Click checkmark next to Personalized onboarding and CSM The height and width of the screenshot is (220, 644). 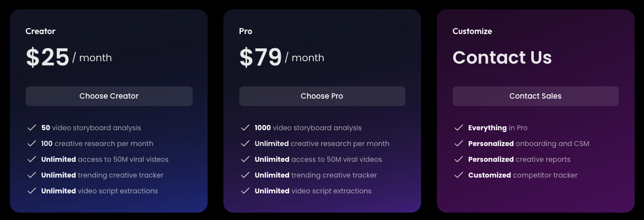pyautogui.click(x=459, y=144)
